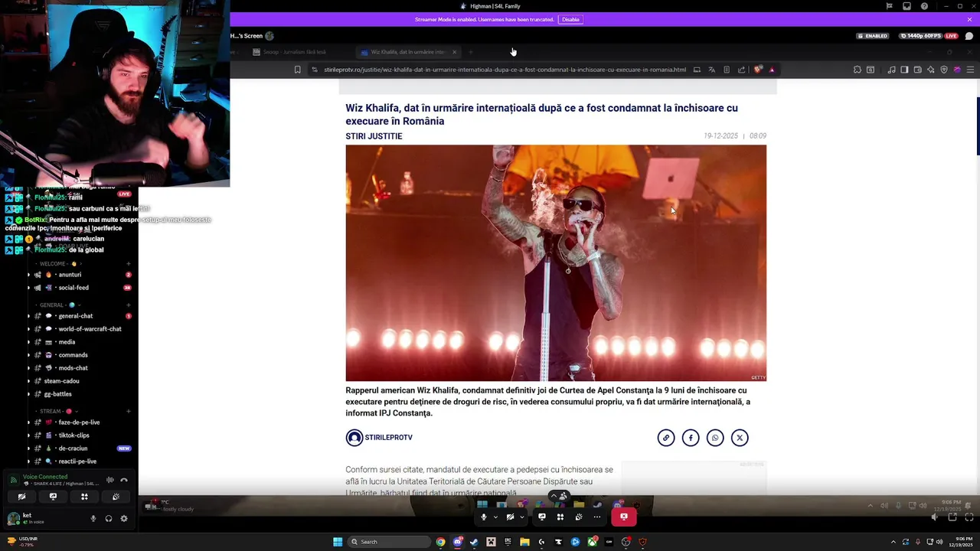Expand the general-chat channel thread arrow
The width and height of the screenshot is (980, 551).
(x=29, y=316)
